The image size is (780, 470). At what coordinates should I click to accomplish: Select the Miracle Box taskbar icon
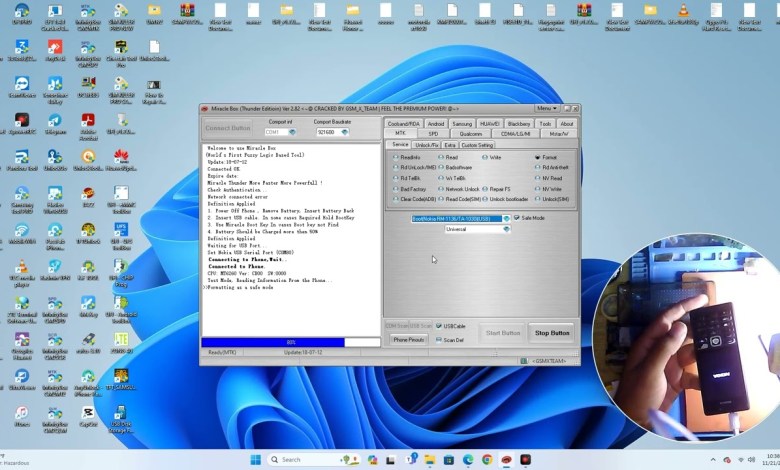tap(506, 460)
